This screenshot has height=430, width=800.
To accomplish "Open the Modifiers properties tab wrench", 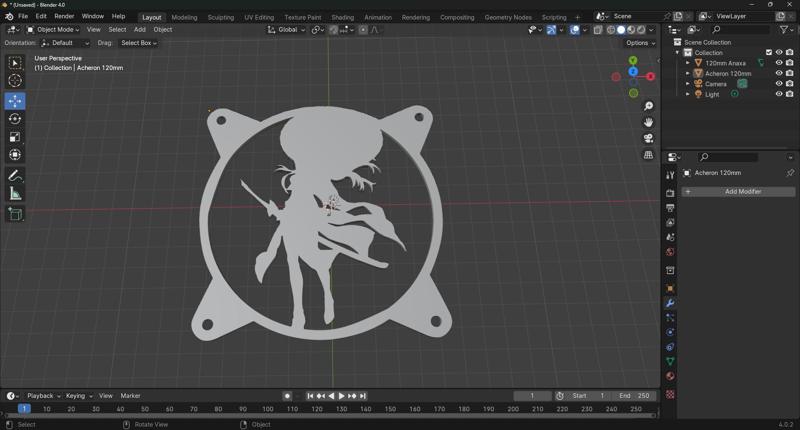I will [670, 303].
